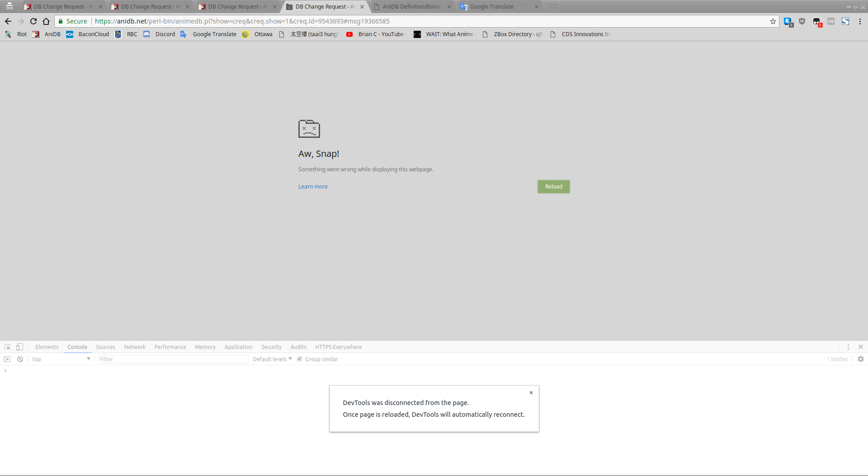Open console settings gear icon

pos(860,359)
